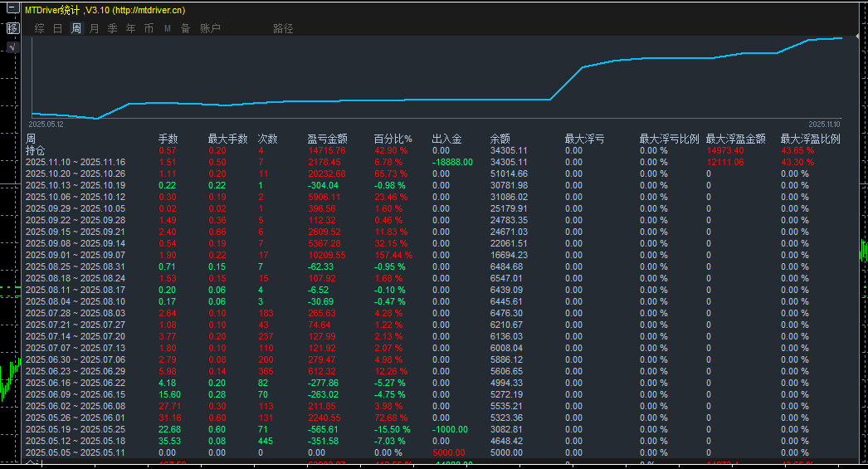Toggle the √ checkmark button

(x=12, y=47)
